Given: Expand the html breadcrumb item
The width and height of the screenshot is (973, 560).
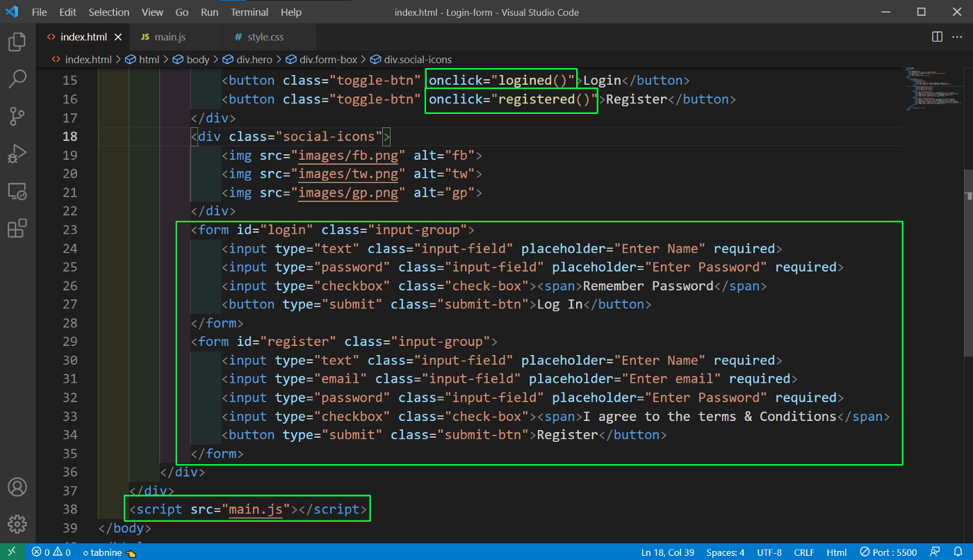Looking at the screenshot, I should tap(142, 60).
